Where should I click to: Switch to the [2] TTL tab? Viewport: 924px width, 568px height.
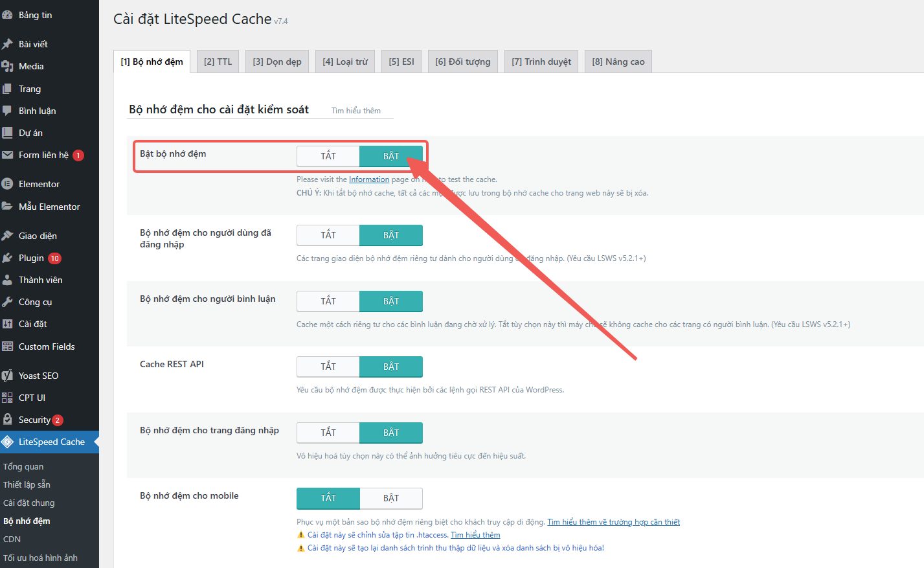pyautogui.click(x=218, y=62)
